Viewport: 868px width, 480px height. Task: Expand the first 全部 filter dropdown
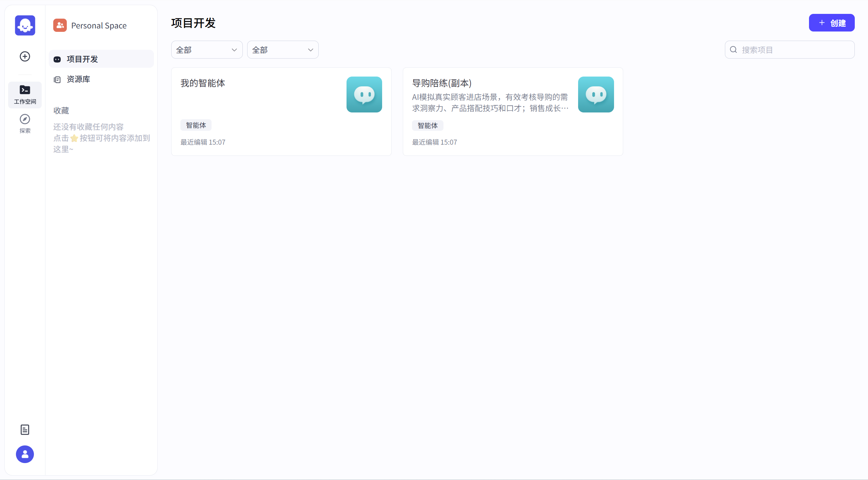point(207,50)
